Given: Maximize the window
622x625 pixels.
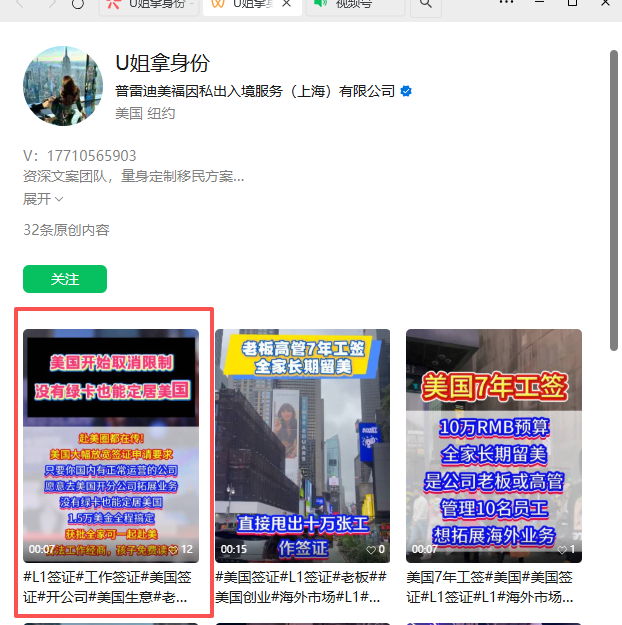Looking at the screenshot, I should (573, 3).
